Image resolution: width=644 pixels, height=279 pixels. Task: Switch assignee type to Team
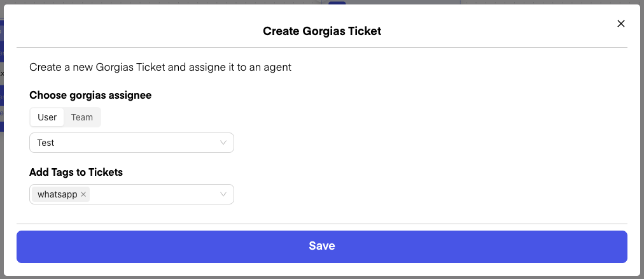[x=82, y=117]
